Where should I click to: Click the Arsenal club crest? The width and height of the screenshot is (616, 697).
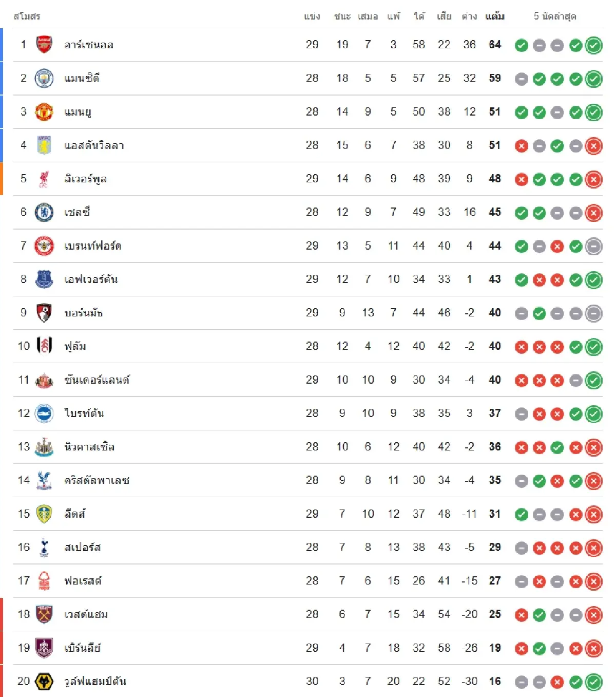pos(44,45)
